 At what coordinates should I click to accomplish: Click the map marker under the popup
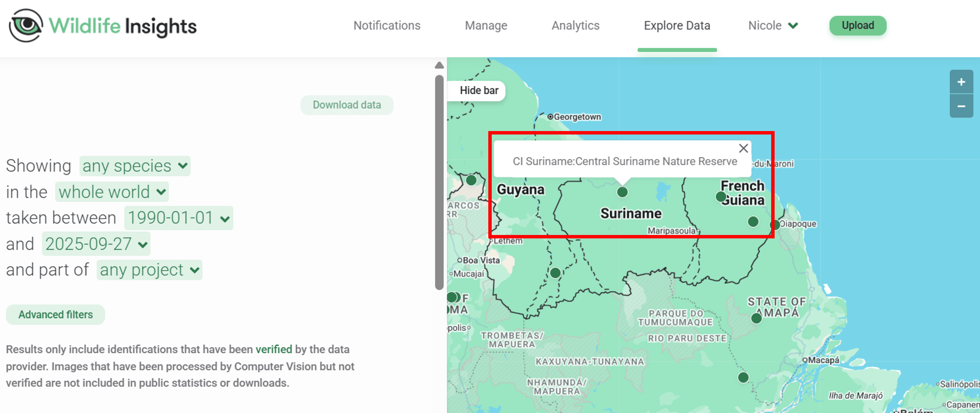click(622, 192)
